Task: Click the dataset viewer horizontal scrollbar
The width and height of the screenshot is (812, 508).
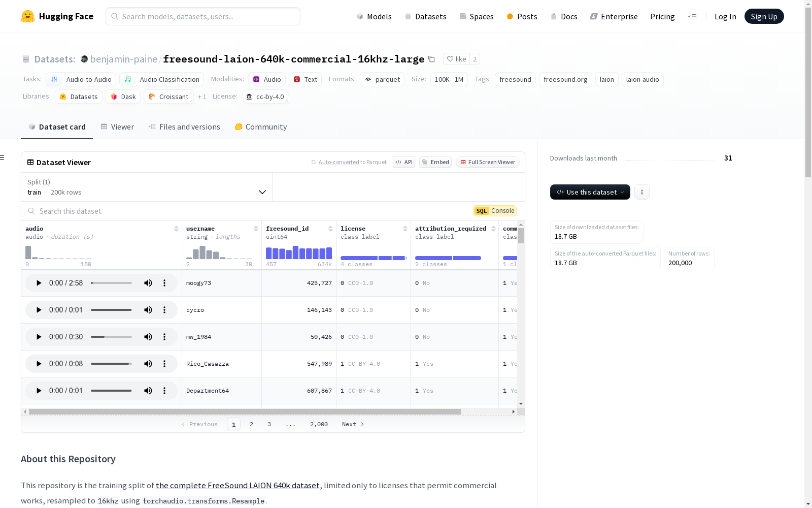Action: 245,411
